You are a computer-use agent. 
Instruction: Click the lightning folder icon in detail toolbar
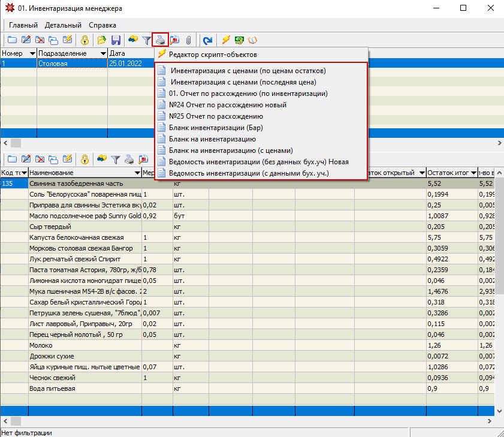67,159
